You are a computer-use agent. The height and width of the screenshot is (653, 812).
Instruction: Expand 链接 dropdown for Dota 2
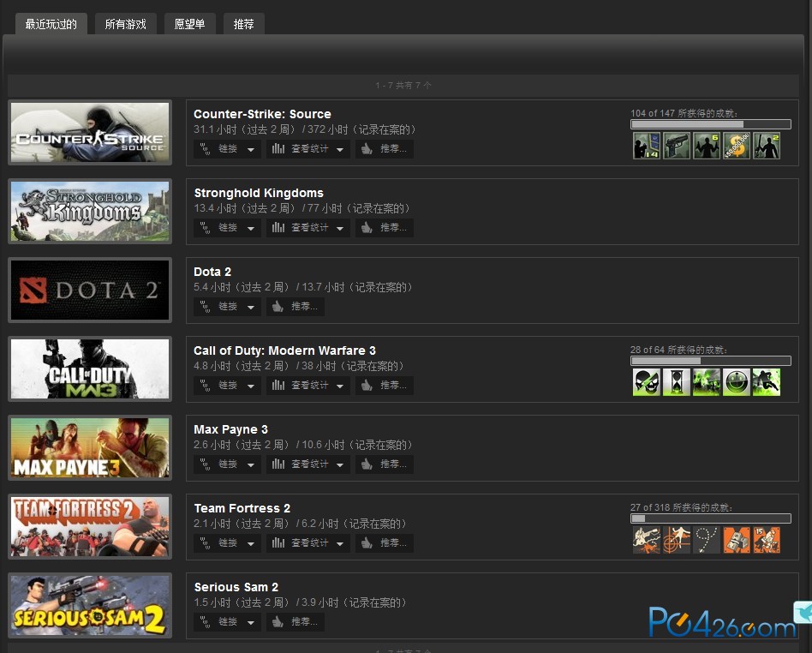pos(228,307)
